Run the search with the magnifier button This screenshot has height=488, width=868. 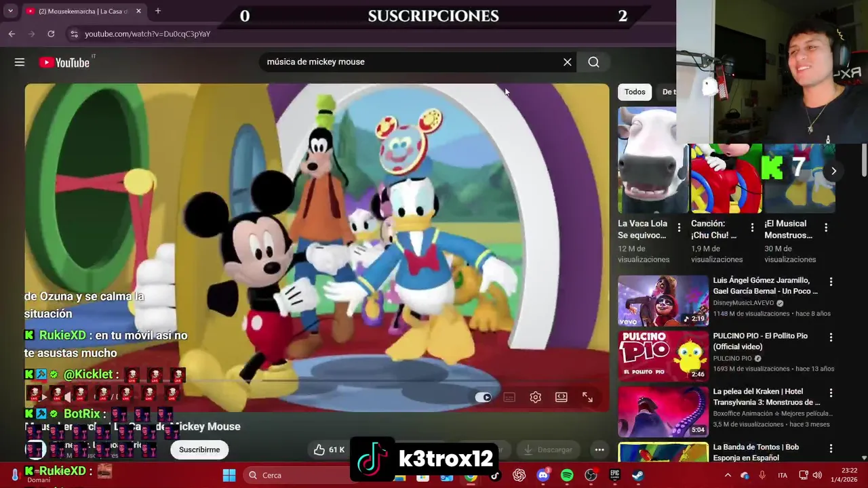coord(593,62)
